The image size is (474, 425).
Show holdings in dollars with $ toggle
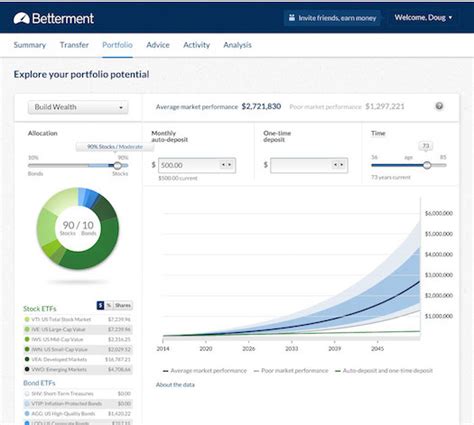tap(100, 305)
